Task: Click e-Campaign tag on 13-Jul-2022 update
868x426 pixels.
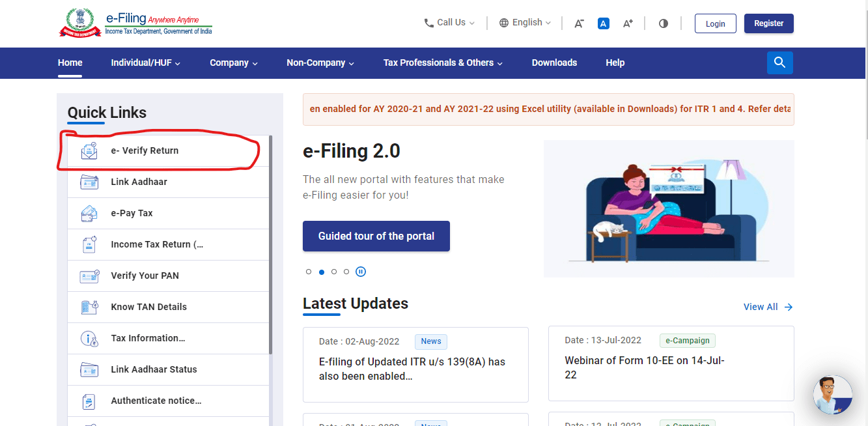Action: 688,341
